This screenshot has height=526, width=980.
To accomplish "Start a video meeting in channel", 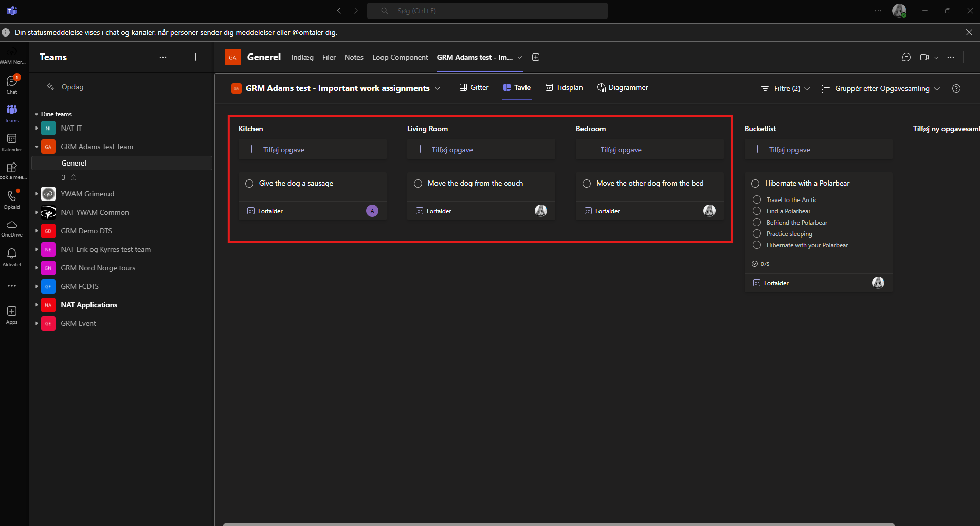I will click(924, 57).
